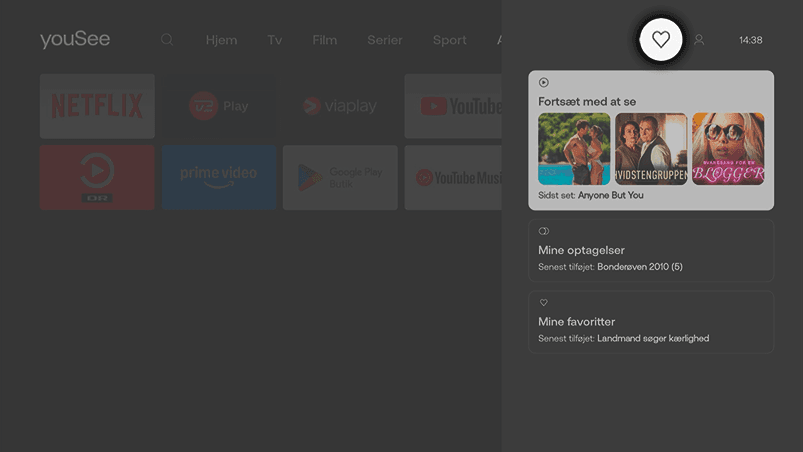This screenshot has height=452, width=803.
Task: Launch the TV 2 Play app
Action: (218, 106)
